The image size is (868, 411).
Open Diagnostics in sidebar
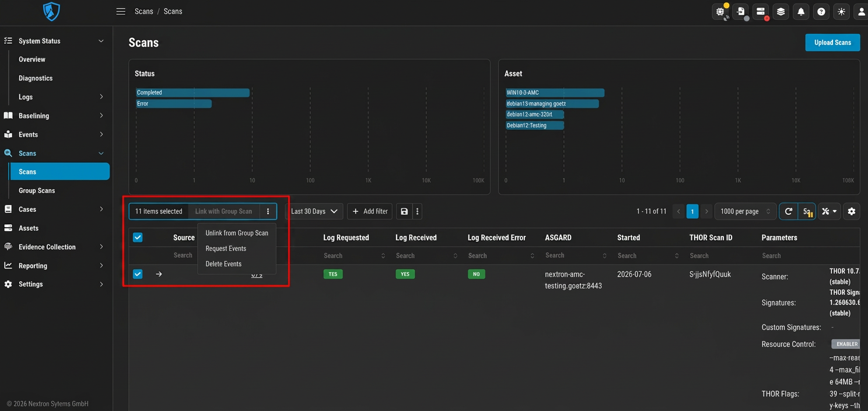pyautogui.click(x=36, y=78)
